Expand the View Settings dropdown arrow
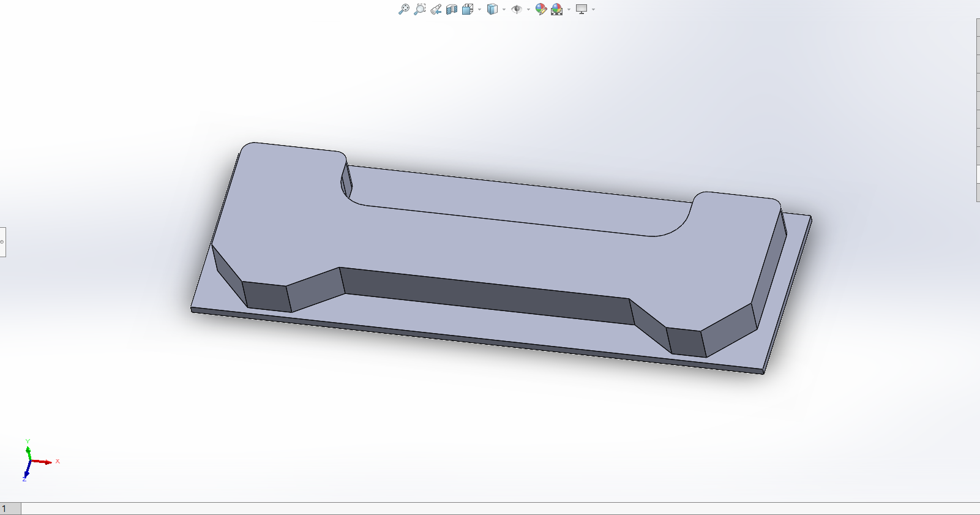 click(593, 10)
